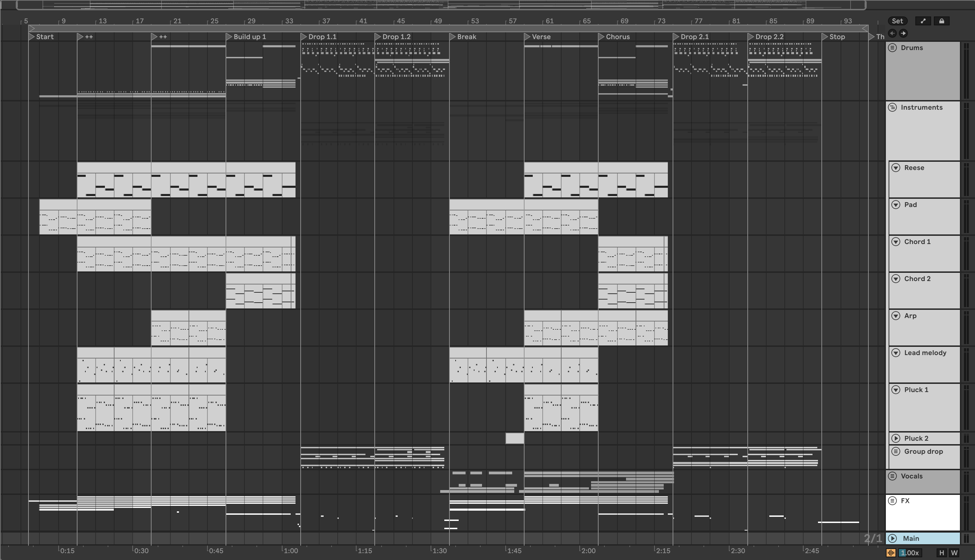This screenshot has height=560, width=975.
Task: Select the first ++ locator
Action: 85,37
